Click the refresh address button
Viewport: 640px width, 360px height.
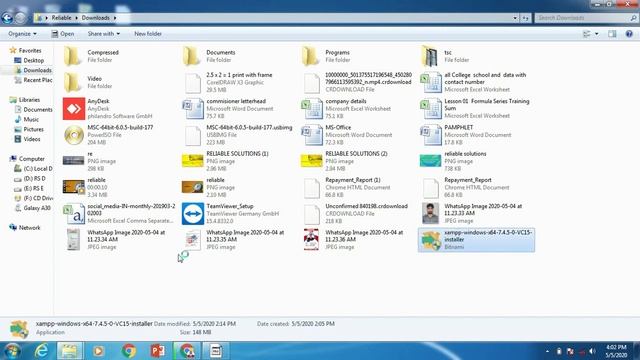525,18
